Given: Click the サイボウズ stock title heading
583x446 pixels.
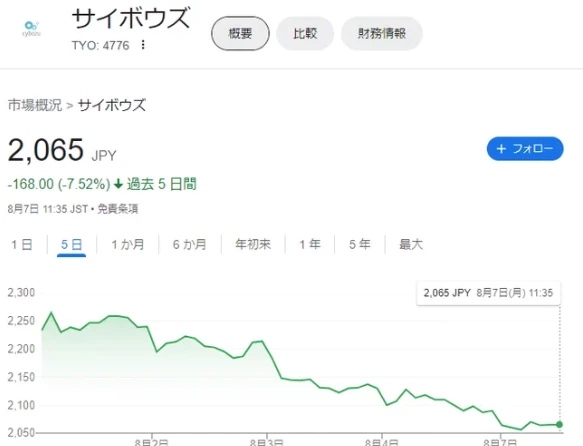Looking at the screenshot, I should coord(131,18).
